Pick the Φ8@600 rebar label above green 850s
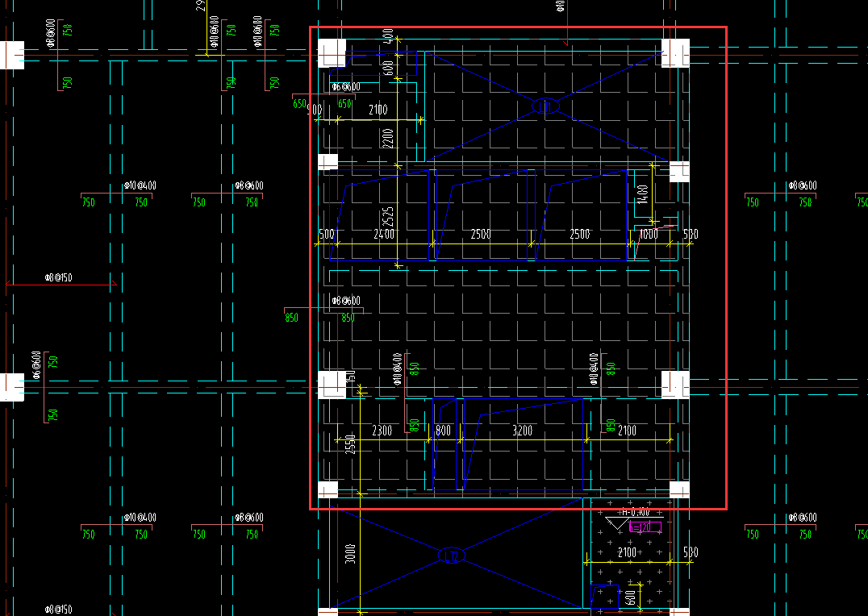Image resolution: width=868 pixels, height=616 pixels. coord(346,301)
